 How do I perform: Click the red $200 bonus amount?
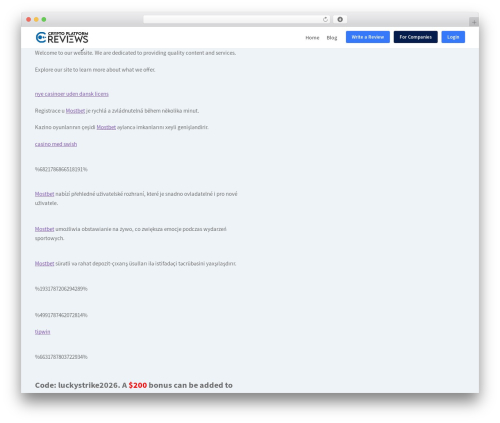(138, 385)
